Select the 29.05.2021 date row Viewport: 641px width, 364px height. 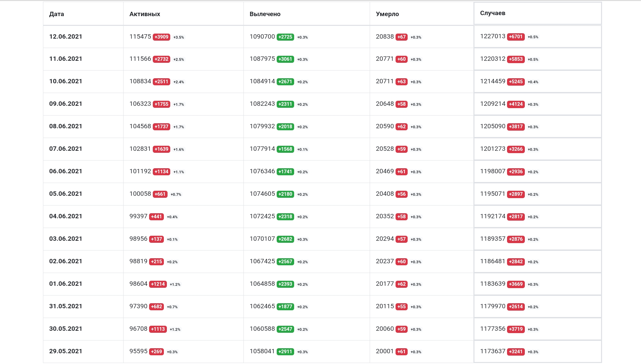point(322,351)
